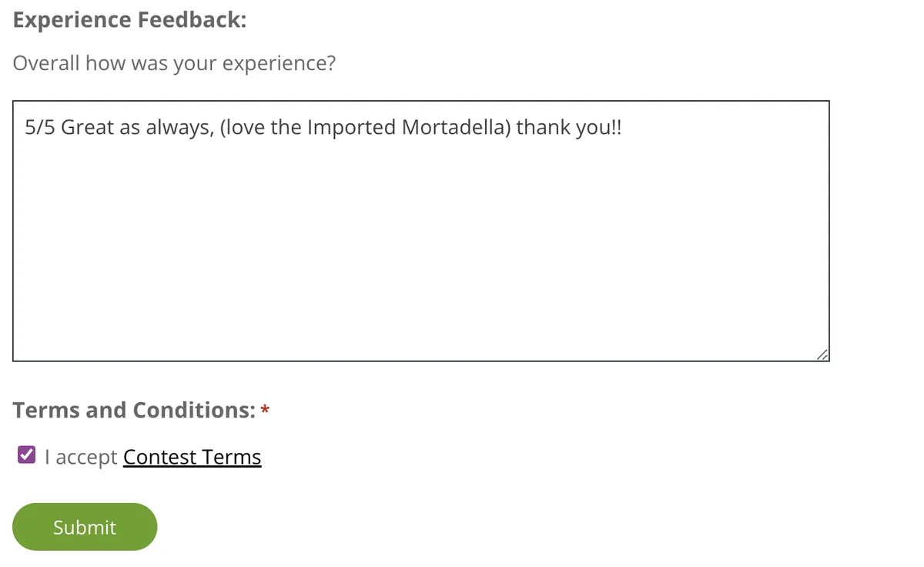Click the word "love" in the feedback
Image resolution: width=924 pixels, height=567 pixels.
pyautogui.click(x=245, y=127)
